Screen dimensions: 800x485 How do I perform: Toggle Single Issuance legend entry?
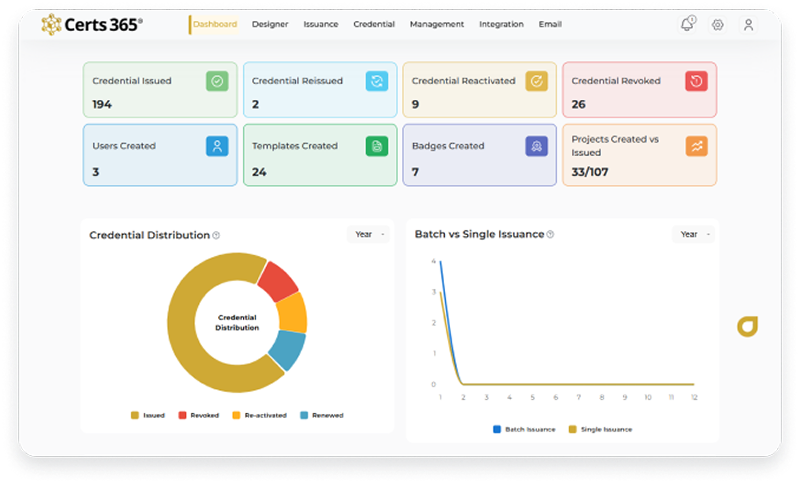tap(601, 429)
